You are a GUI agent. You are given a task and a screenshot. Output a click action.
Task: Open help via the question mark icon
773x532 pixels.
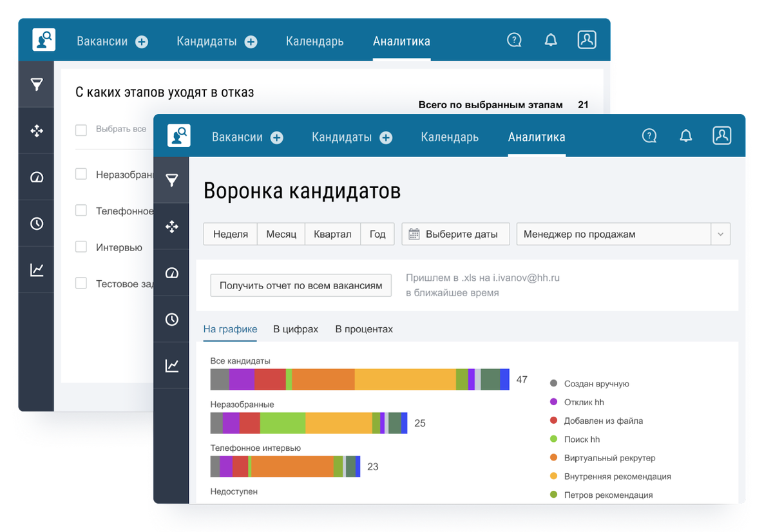pos(649,136)
